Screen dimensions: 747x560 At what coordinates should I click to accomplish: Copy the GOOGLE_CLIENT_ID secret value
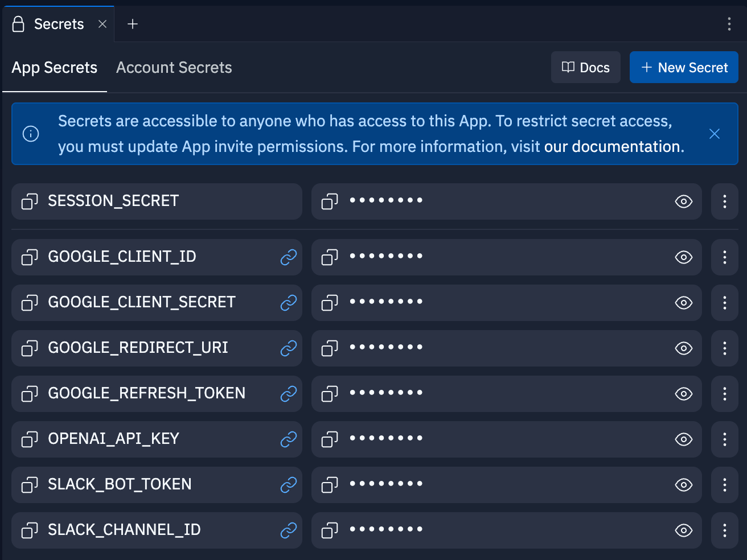[x=329, y=257]
